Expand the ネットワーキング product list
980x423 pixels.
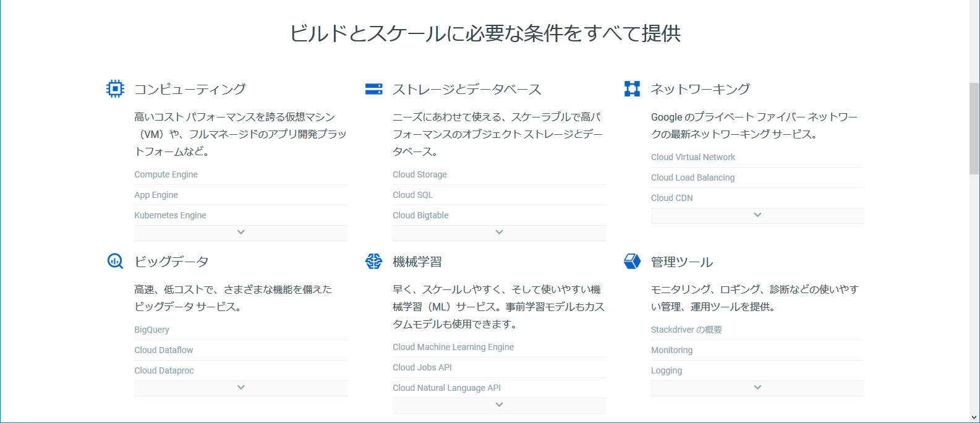point(757,215)
